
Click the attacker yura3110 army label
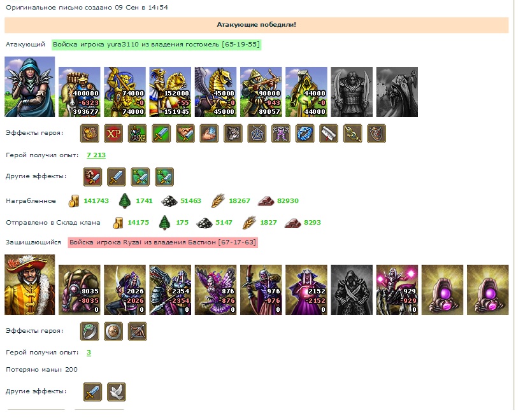156,45
